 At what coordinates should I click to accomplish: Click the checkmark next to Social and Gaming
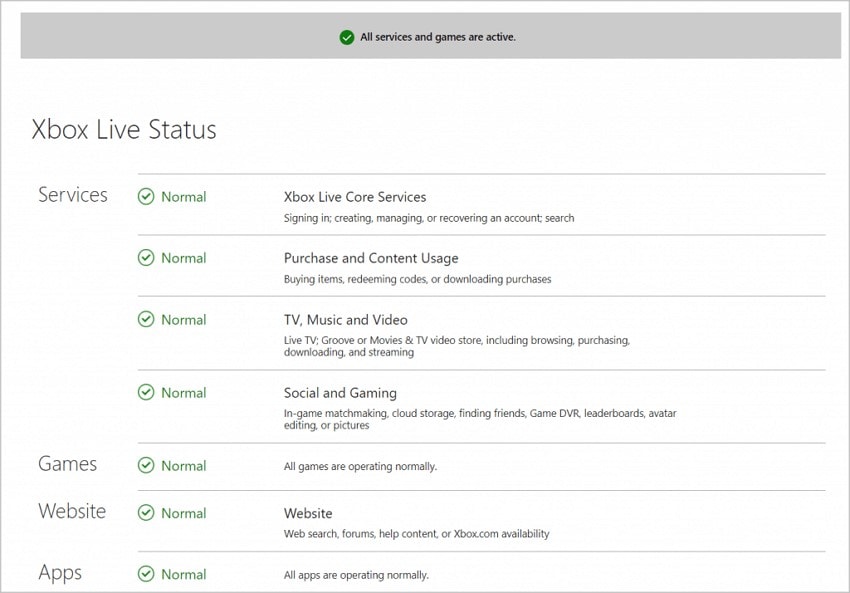pyautogui.click(x=148, y=393)
